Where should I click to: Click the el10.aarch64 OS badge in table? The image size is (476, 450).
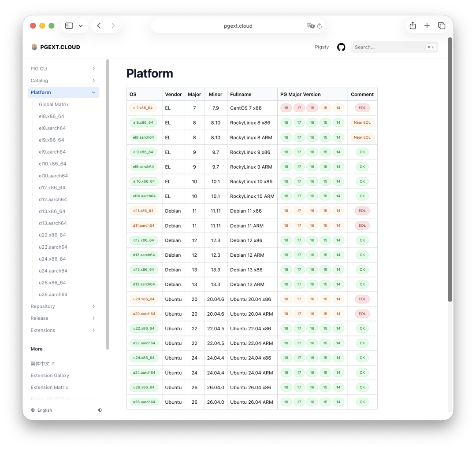click(144, 196)
